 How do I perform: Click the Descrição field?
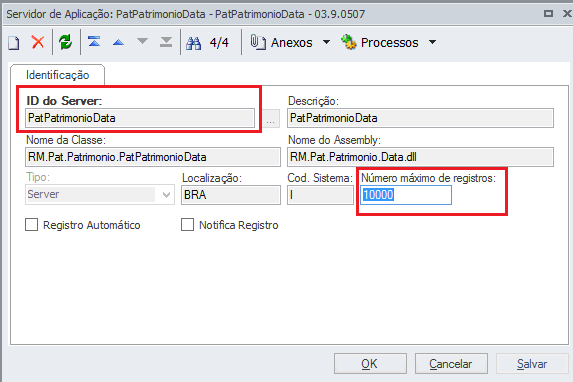[x=420, y=118]
